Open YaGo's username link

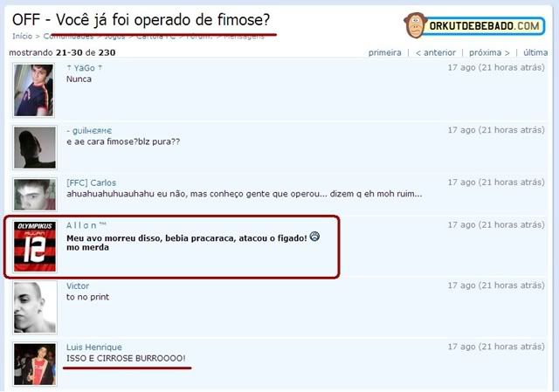(84, 68)
